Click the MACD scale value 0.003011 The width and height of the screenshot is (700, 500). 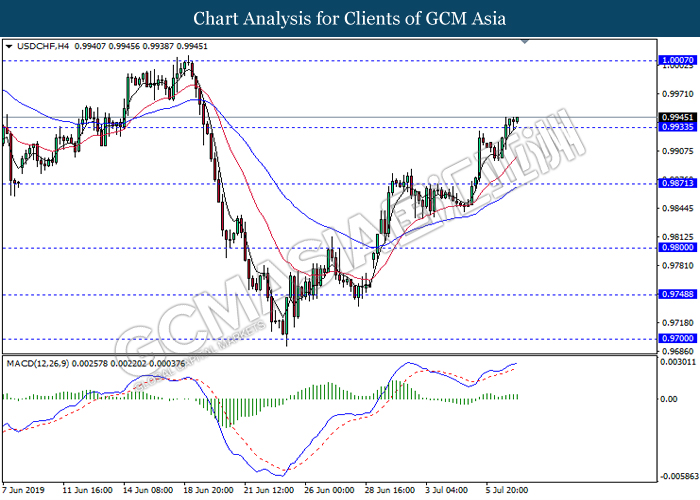tap(678, 362)
